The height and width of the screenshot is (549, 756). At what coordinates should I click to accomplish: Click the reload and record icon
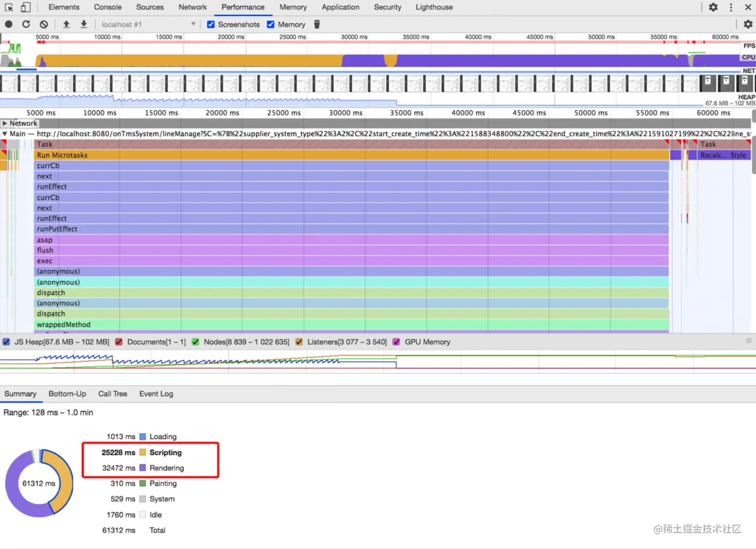pos(26,24)
